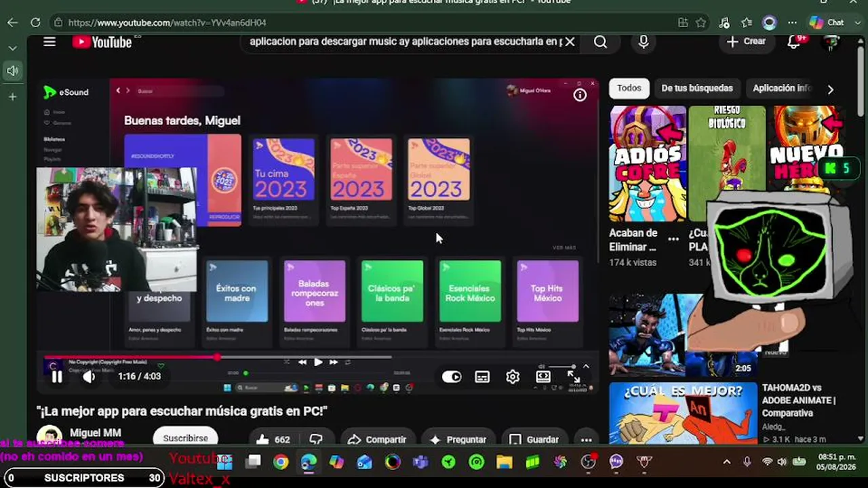Start voice search with the microphone
Screen dimensions: 868x488
coord(644,42)
